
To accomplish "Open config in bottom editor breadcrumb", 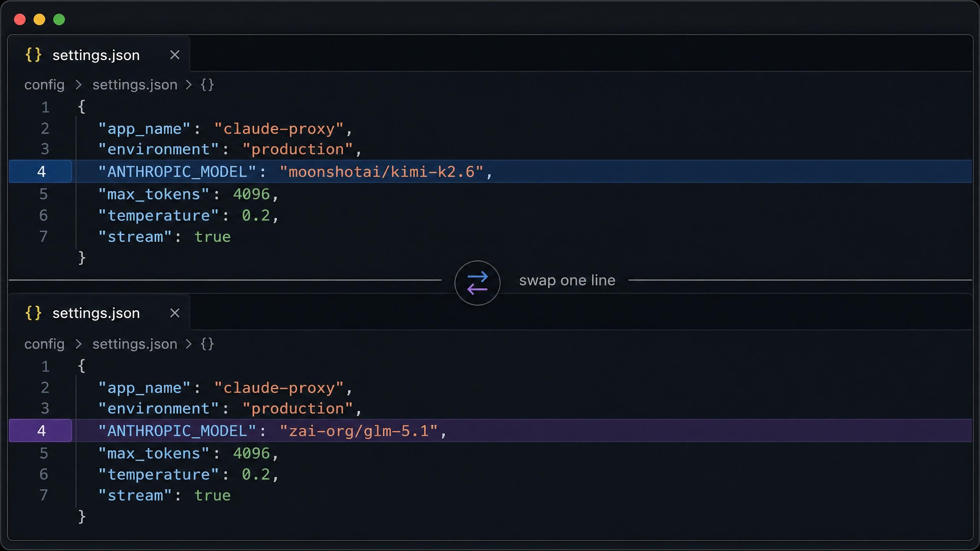I will (x=44, y=344).
